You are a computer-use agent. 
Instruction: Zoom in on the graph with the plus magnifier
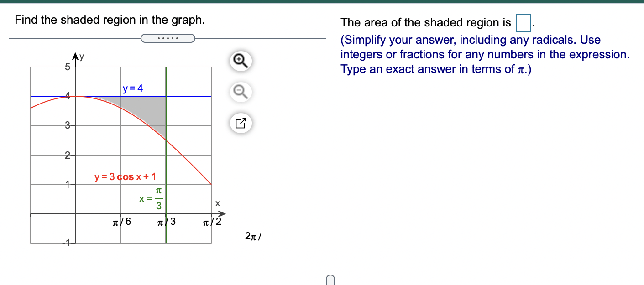(241, 62)
